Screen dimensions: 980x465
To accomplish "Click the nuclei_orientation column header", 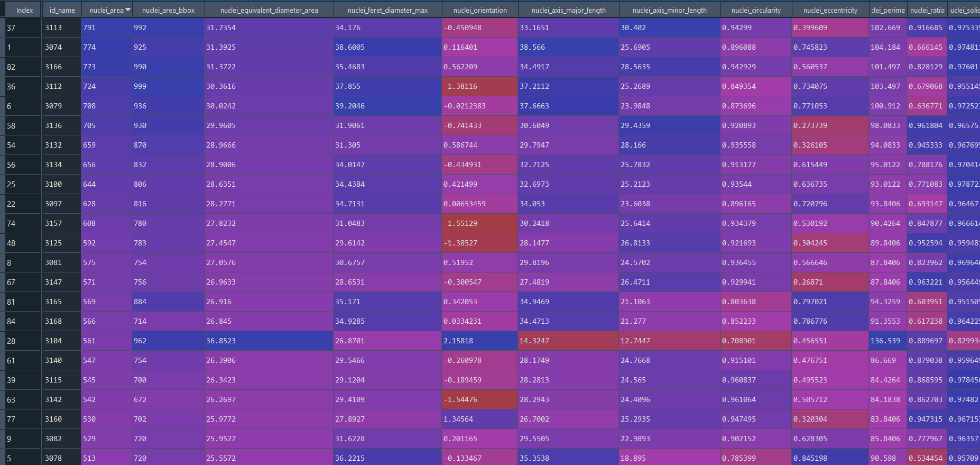I will (x=480, y=10).
